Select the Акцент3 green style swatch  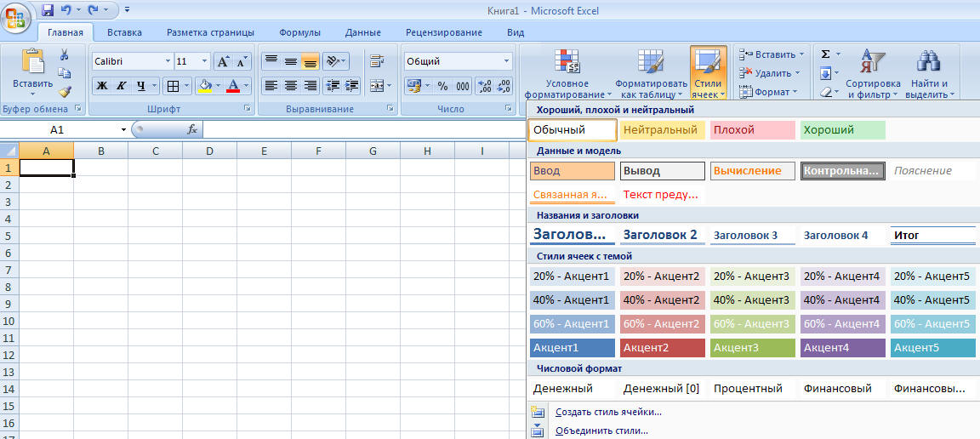tap(752, 348)
